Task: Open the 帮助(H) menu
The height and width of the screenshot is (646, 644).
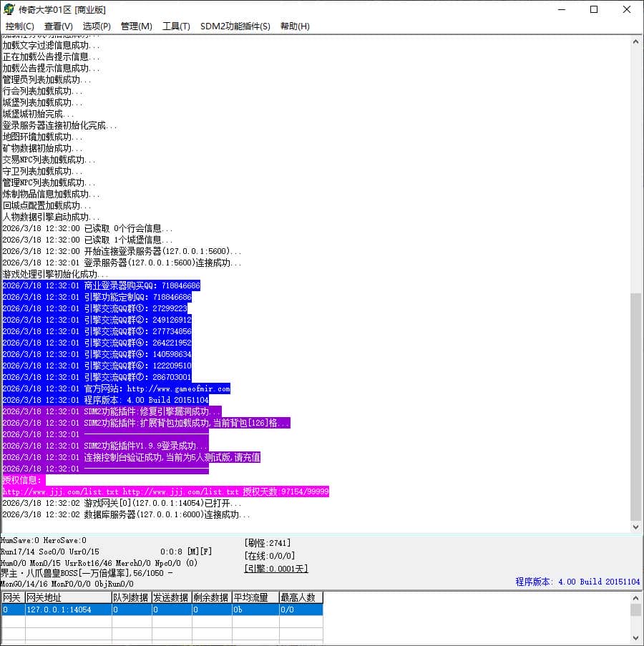Action: (x=295, y=26)
